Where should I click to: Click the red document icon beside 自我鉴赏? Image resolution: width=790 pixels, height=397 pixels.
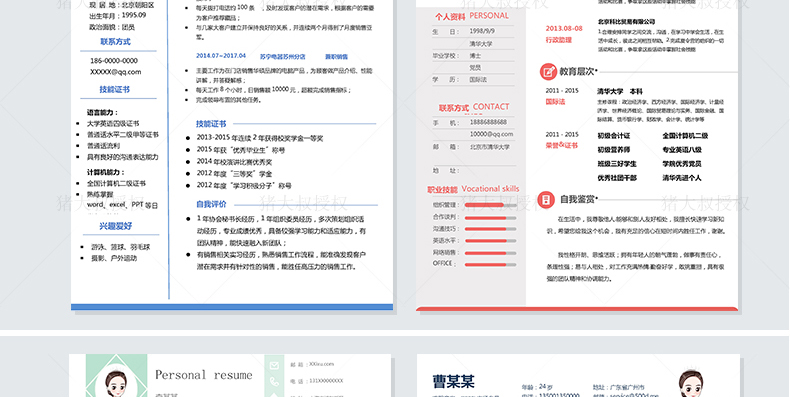[546, 200]
